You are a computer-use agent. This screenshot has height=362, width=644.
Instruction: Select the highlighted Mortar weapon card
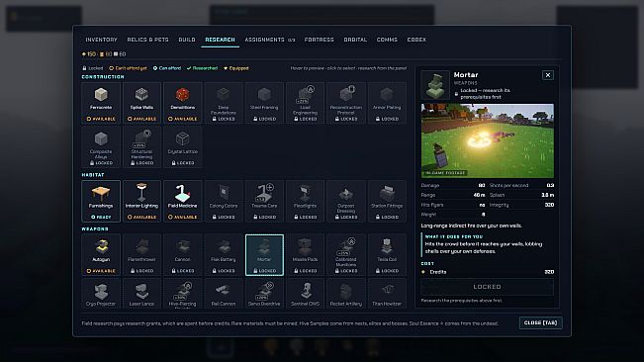(264, 255)
